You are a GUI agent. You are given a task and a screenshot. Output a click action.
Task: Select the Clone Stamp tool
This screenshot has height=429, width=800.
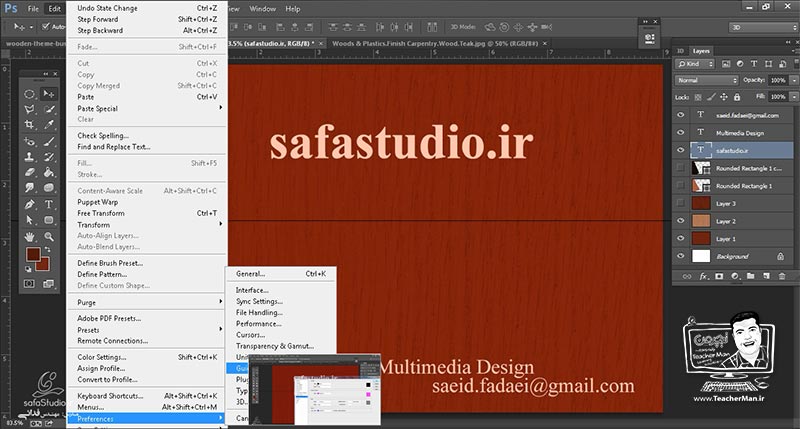click(30, 157)
